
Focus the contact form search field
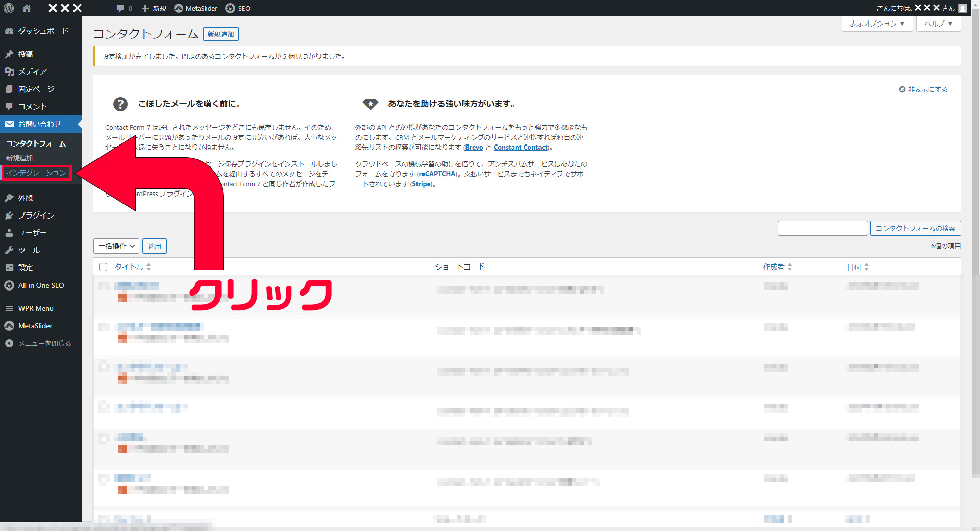tap(822, 228)
